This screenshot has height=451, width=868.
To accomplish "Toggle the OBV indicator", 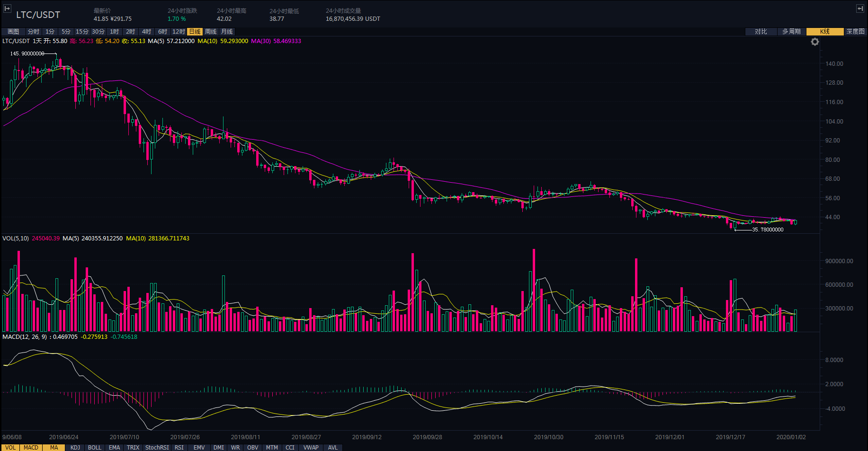I will tap(252, 448).
